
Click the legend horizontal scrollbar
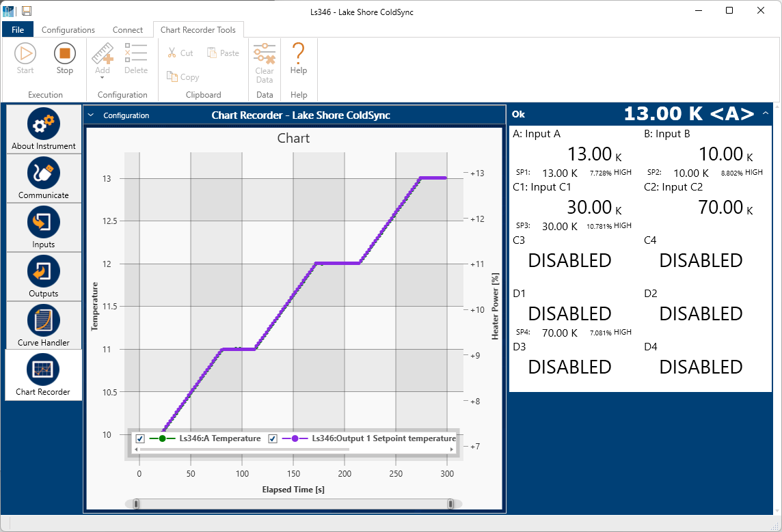coord(294,449)
